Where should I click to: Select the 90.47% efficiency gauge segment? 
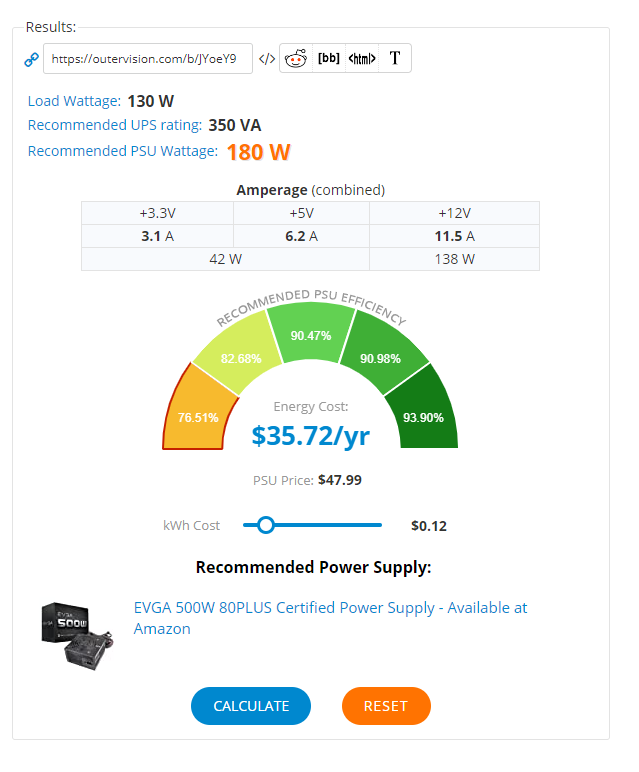point(311,332)
